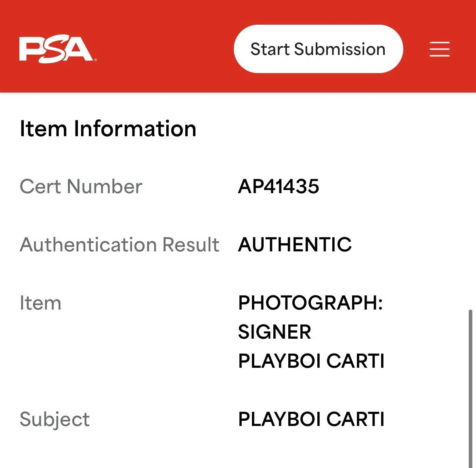Open the hamburger menu
This screenshot has height=468, width=476.
coord(439,49)
